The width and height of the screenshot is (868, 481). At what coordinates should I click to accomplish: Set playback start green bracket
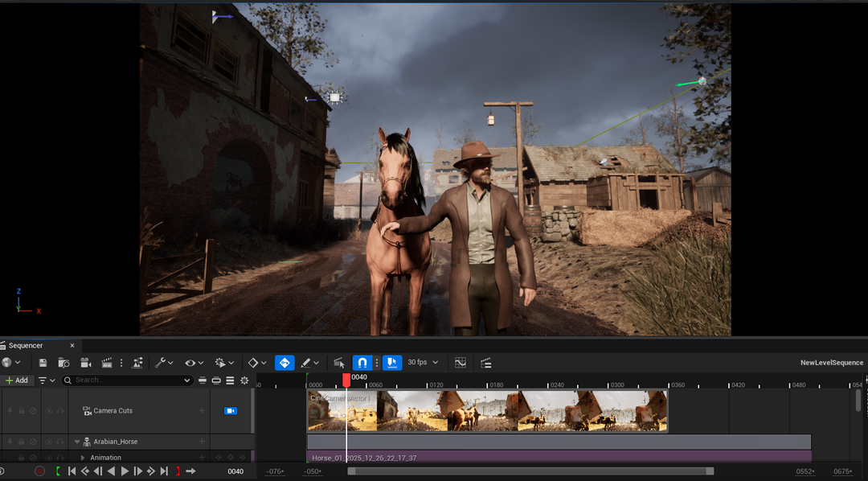(58, 471)
